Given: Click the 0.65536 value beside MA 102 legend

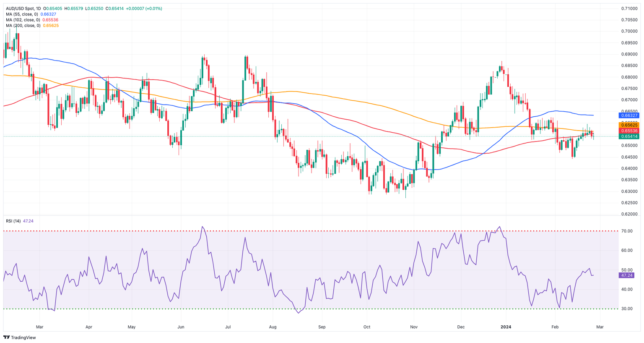Looking at the screenshot, I should pyautogui.click(x=50, y=20).
